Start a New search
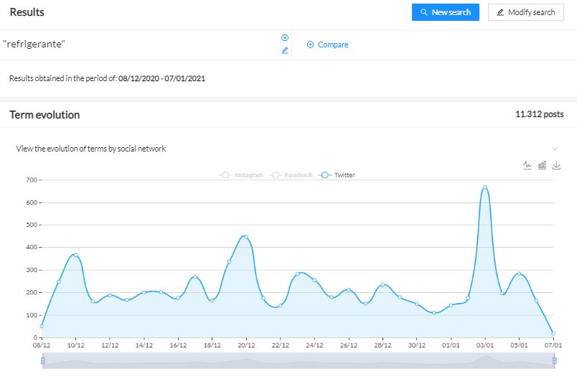 click(x=445, y=12)
